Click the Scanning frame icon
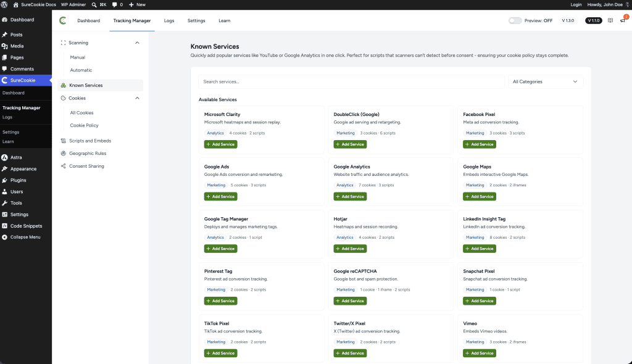This screenshot has width=632, height=364. [64, 43]
